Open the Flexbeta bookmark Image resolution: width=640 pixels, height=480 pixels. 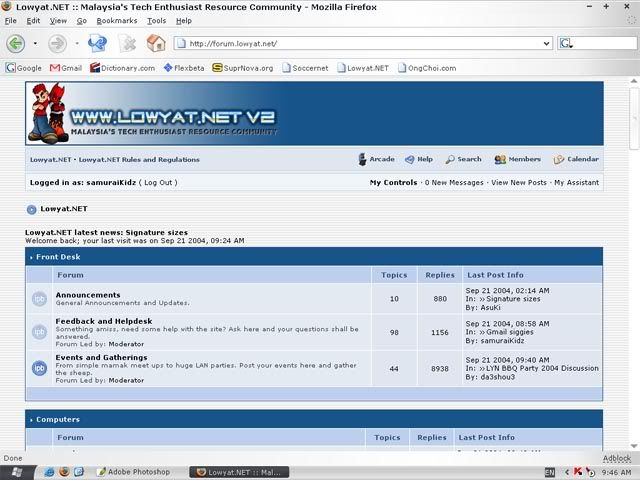[184, 68]
